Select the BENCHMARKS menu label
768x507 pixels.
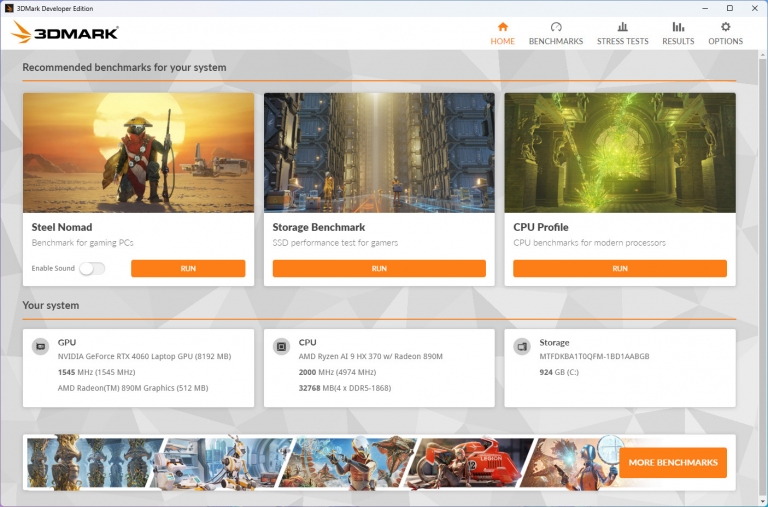click(x=556, y=41)
